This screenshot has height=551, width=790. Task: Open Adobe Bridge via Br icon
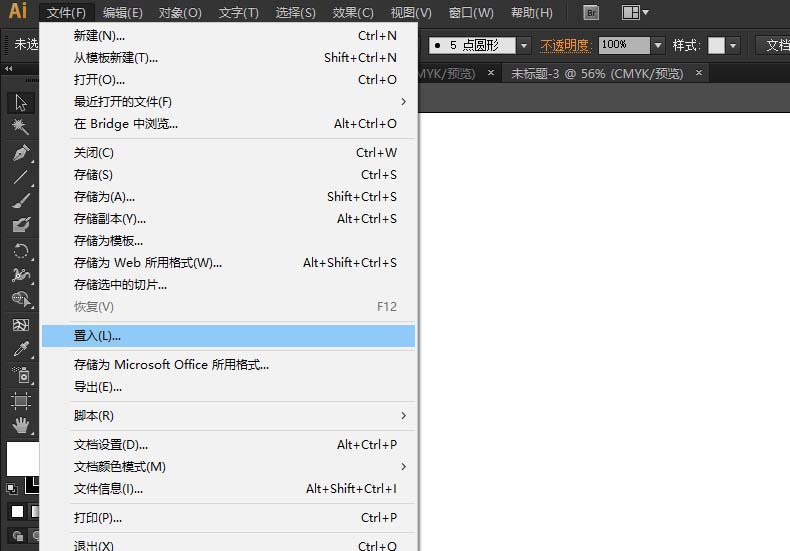pos(591,13)
